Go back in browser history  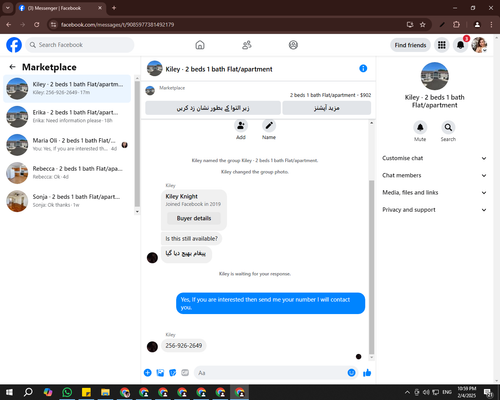tap(9, 25)
